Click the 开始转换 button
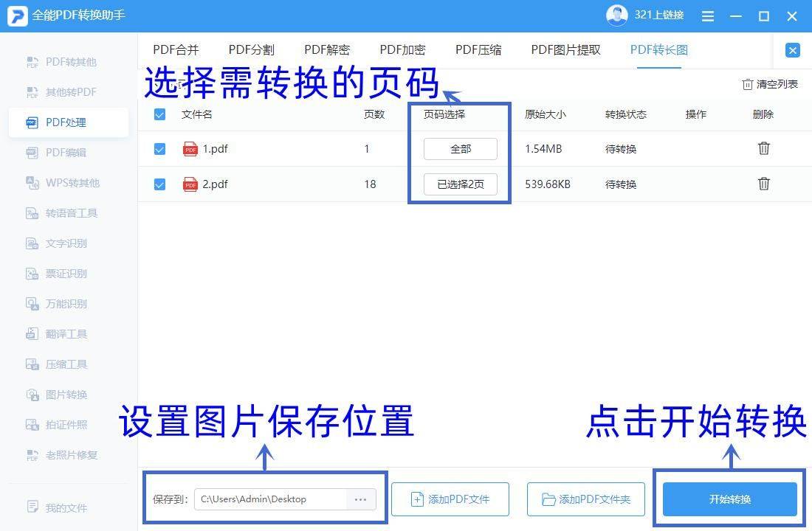Image resolution: width=812 pixels, height=531 pixels. point(729,499)
